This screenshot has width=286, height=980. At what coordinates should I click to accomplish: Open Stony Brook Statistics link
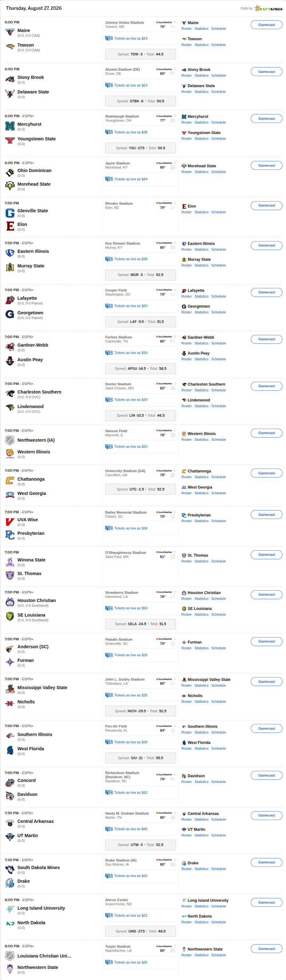pyautogui.click(x=201, y=76)
